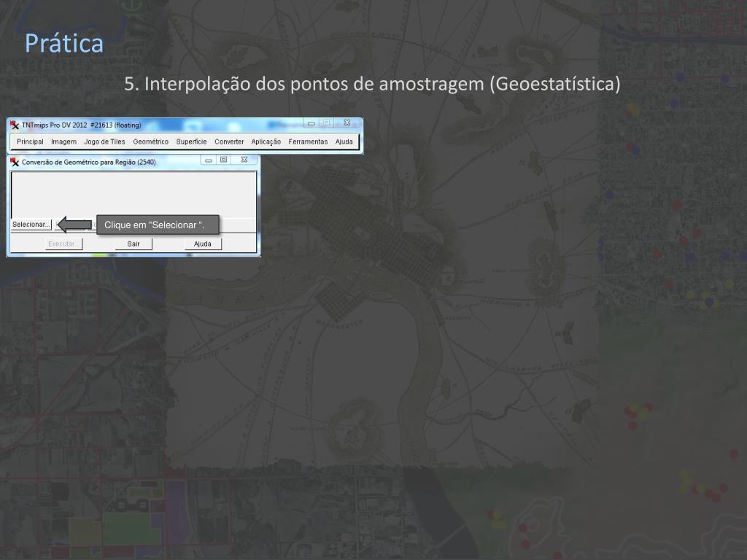Click the Executar... button
The image size is (747, 560).
[64, 244]
